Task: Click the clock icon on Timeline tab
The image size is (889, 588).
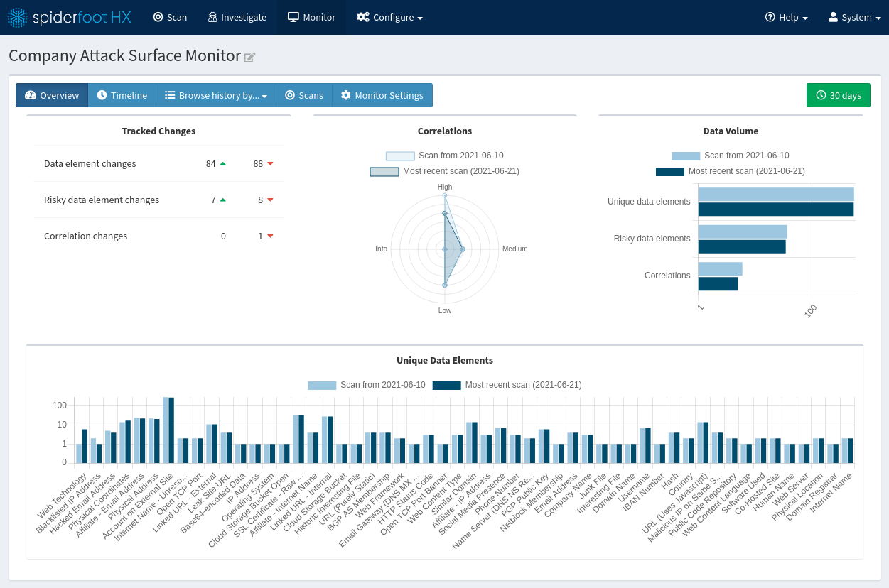Action: coord(102,95)
